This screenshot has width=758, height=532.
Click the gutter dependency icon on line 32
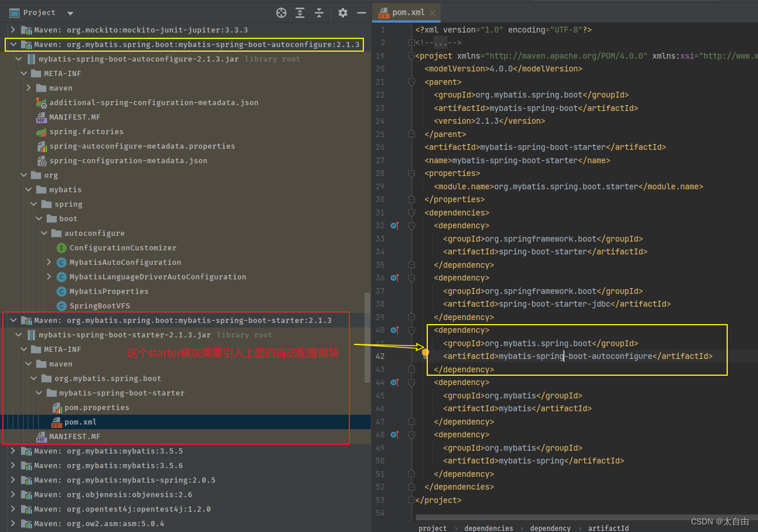[395, 225]
